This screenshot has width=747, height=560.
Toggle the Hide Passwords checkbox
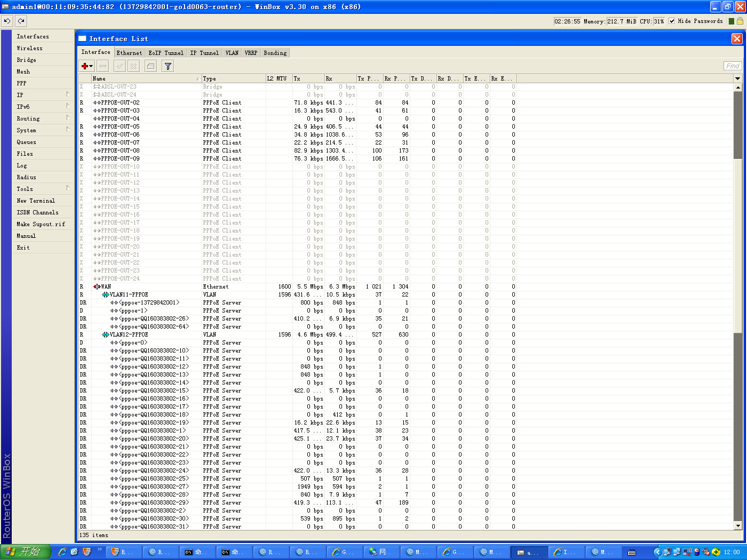click(672, 21)
